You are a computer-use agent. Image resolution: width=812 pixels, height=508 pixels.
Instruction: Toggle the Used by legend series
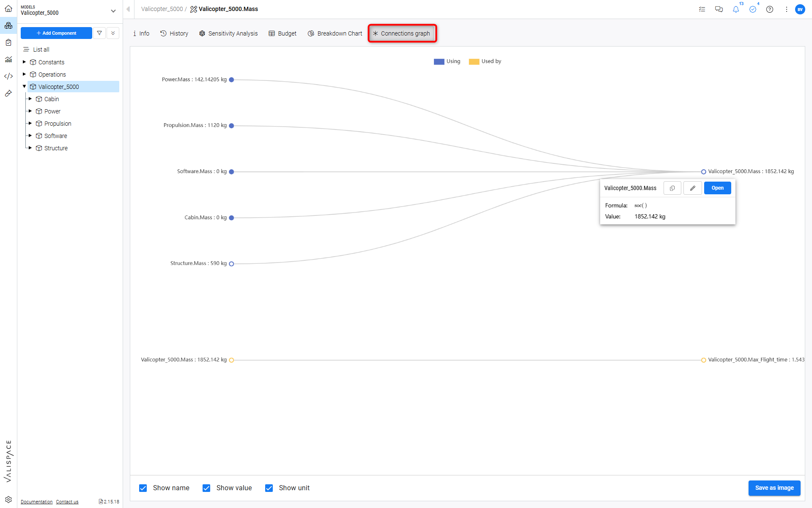[x=485, y=61]
